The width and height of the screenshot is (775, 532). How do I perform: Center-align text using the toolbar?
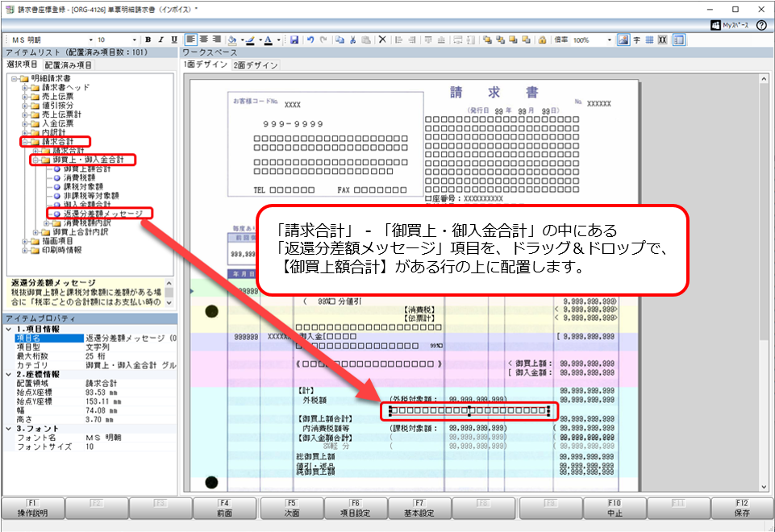pos(204,39)
